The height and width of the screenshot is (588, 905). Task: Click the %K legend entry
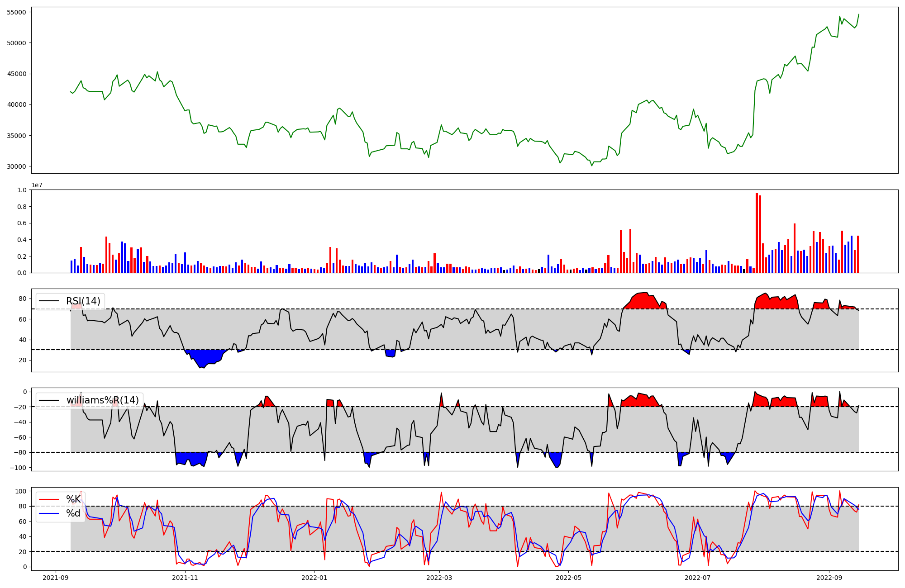[73, 499]
